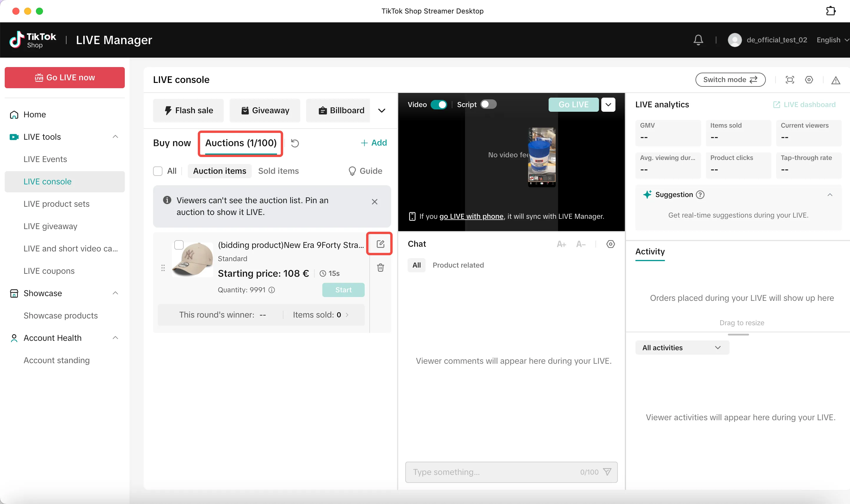Viewport: 850px width, 504px height.
Task: Open the Giveaway tool
Action: (265, 110)
